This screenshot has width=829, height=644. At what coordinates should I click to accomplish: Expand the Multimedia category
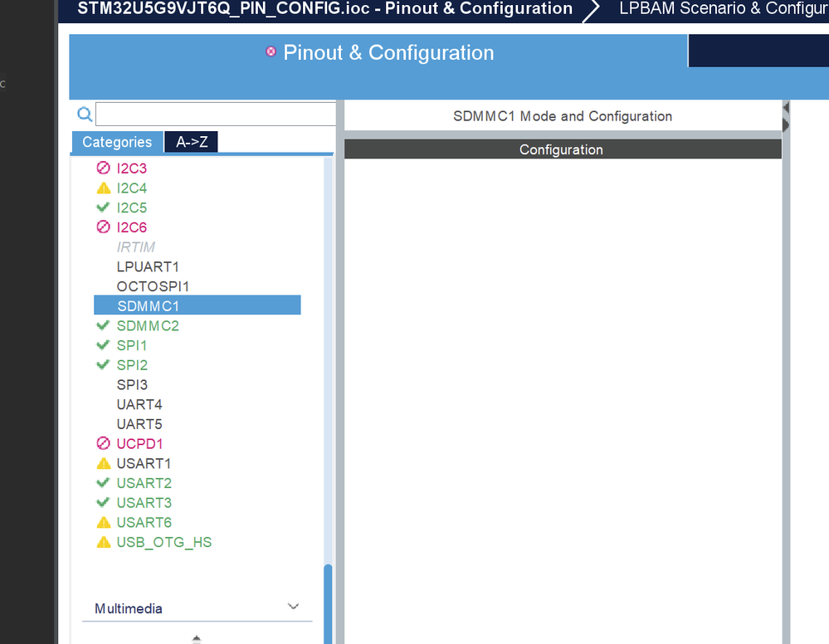[197, 608]
